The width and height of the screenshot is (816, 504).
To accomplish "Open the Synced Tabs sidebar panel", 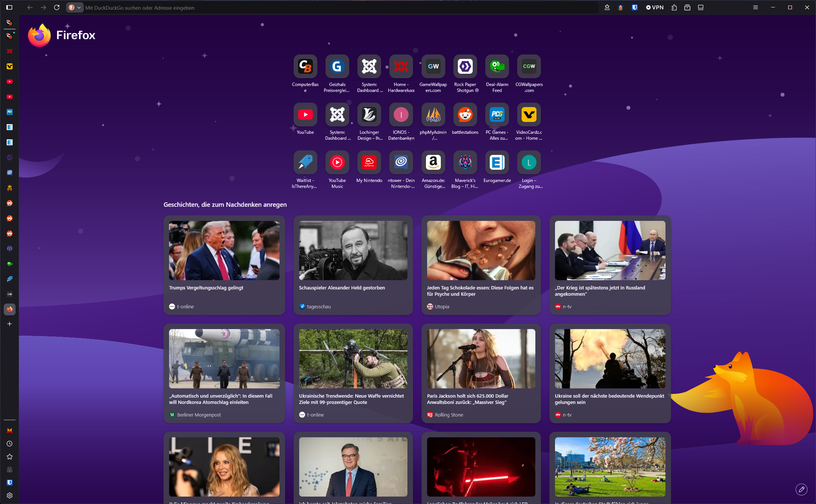I will [x=10, y=470].
